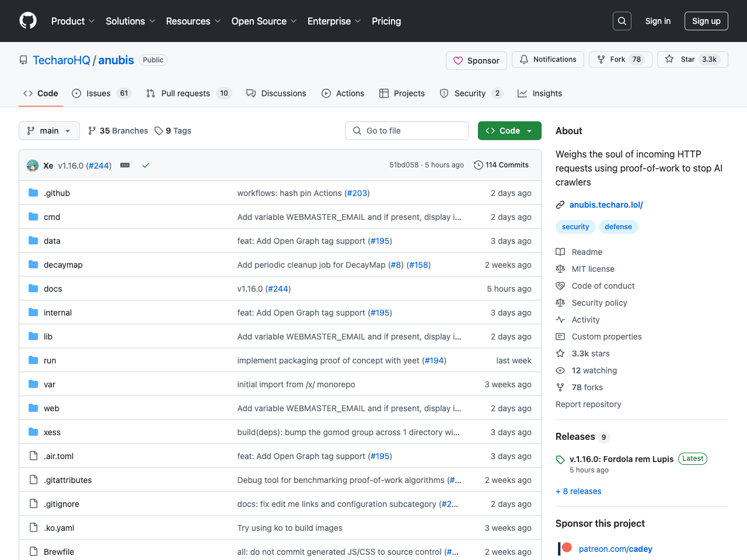Viewport: 747px width, 560px height.
Task: Open the Security tab
Action: click(471, 93)
